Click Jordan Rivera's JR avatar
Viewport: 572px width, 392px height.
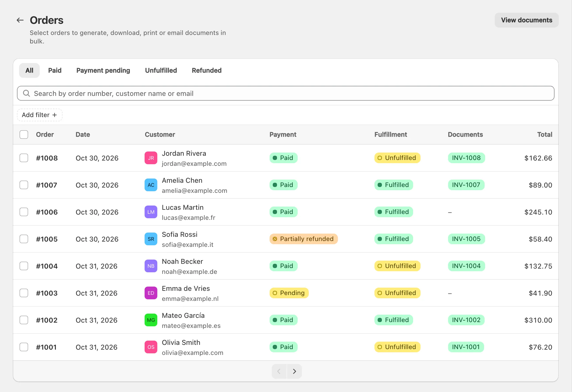tap(151, 158)
